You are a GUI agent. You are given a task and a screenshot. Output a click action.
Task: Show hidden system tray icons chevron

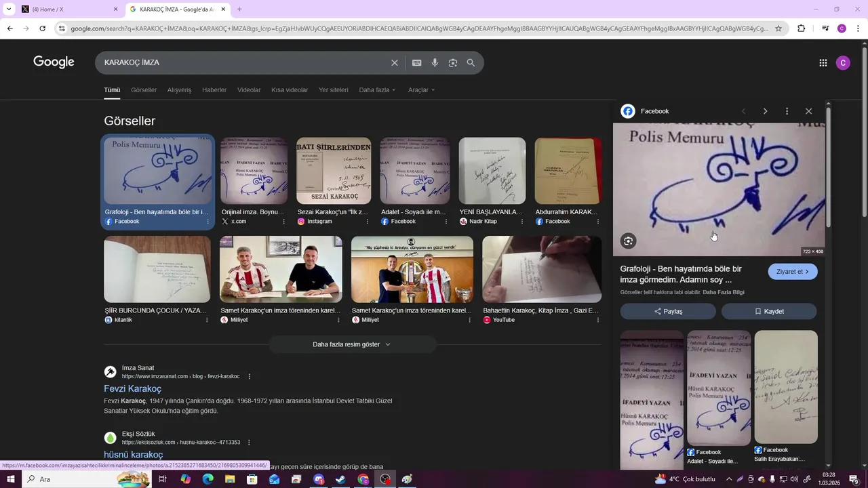pos(729,479)
